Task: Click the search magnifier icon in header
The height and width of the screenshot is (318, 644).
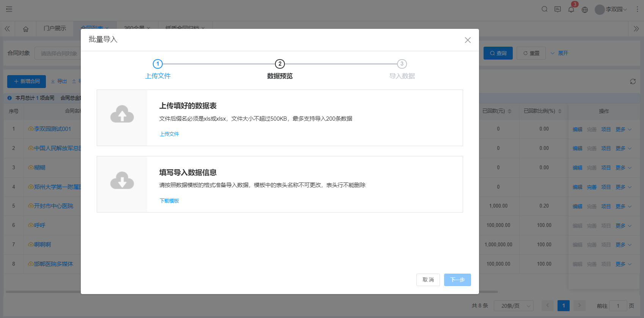Action: 544,9
